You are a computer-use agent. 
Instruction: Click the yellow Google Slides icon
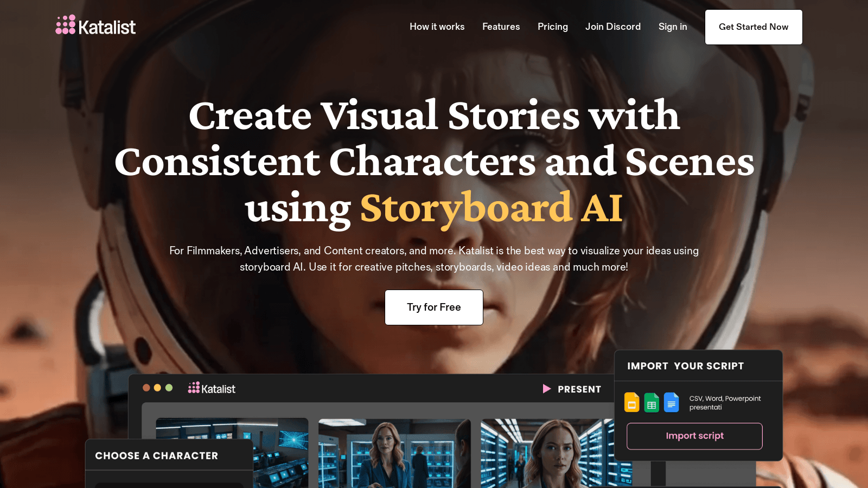point(631,402)
